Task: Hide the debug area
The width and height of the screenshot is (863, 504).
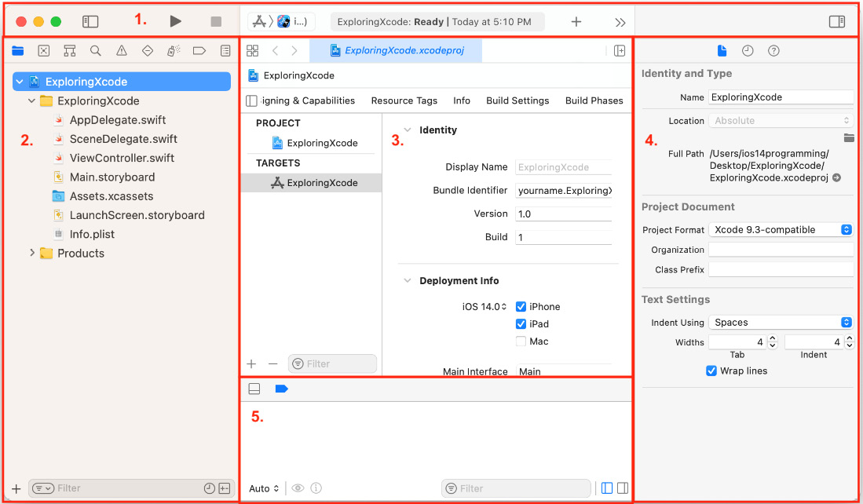Action: point(254,389)
